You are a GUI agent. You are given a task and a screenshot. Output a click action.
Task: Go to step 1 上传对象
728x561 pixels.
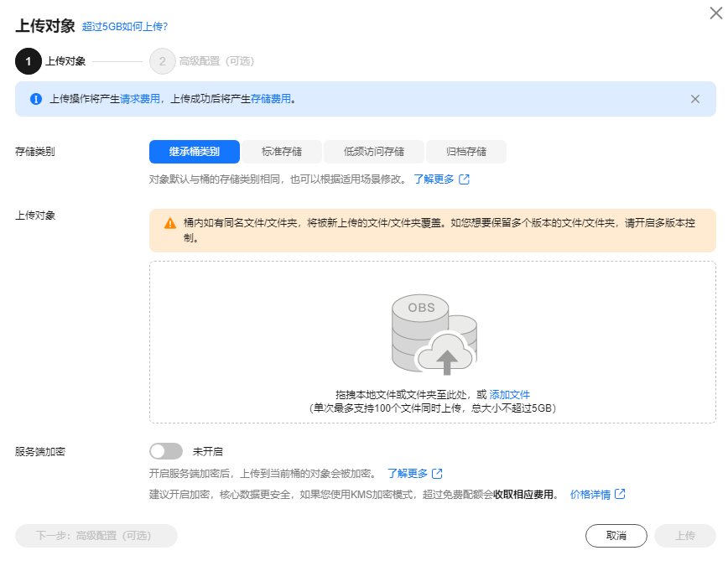click(50, 61)
